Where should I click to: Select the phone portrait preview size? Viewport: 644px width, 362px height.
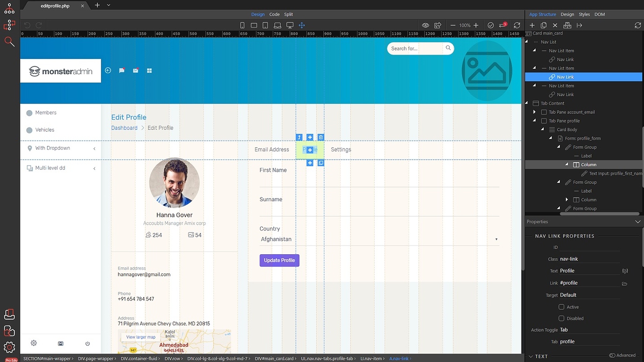[x=242, y=25]
